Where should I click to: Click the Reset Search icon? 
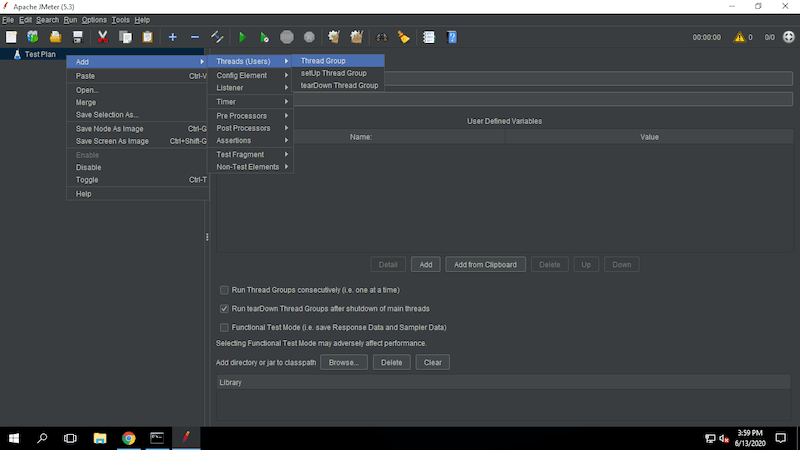pos(404,37)
